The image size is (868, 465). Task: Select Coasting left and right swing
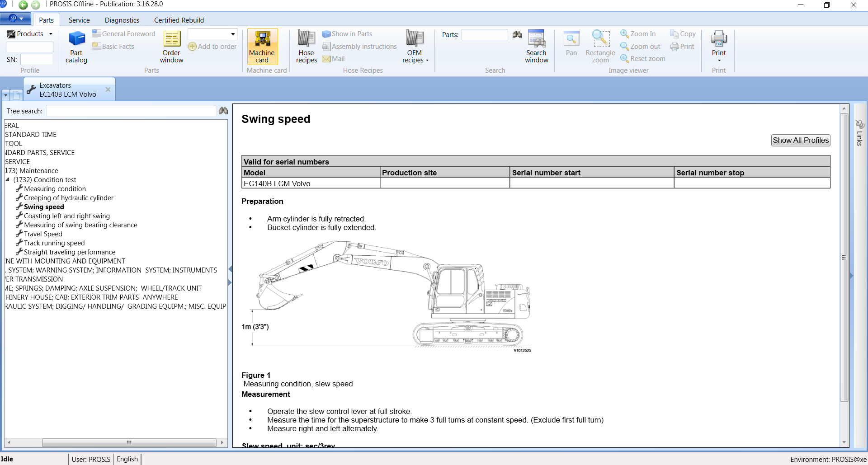[67, 216]
